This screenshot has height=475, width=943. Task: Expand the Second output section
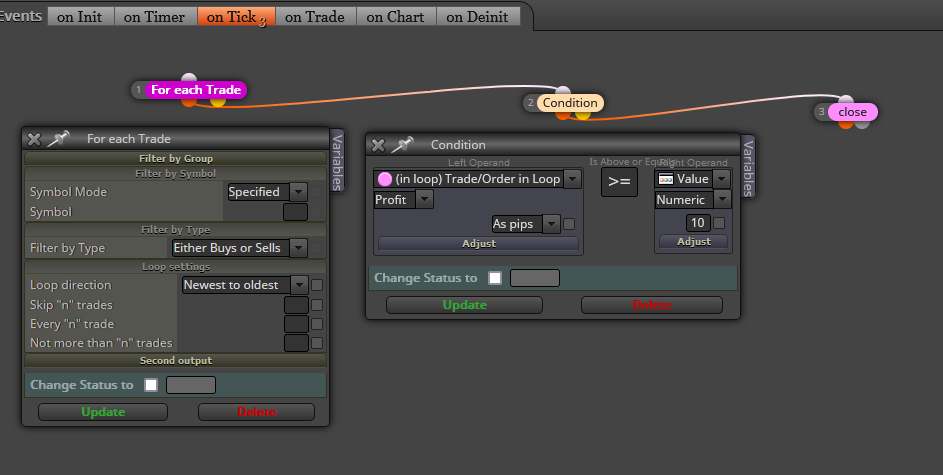click(x=176, y=361)
